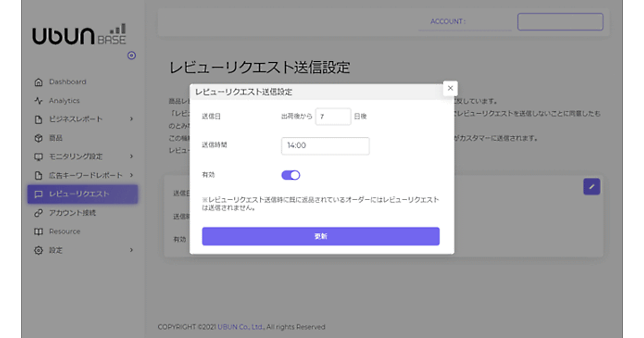Close the レビューリクエスト送信設定 dialog
The width and height of the screenshot is (644, 338).
tap(450, 88)
